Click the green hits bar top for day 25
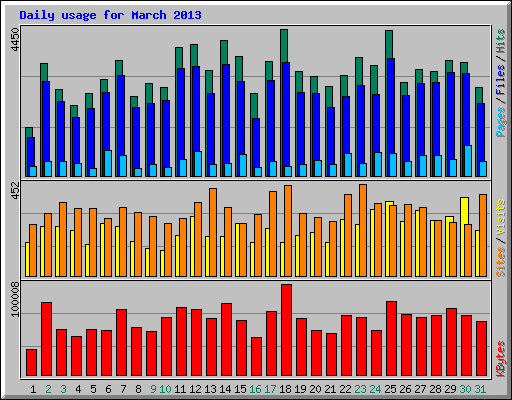The height and width of the screenshot is (400, 512). pyautogui.click(x=389, y=44)
